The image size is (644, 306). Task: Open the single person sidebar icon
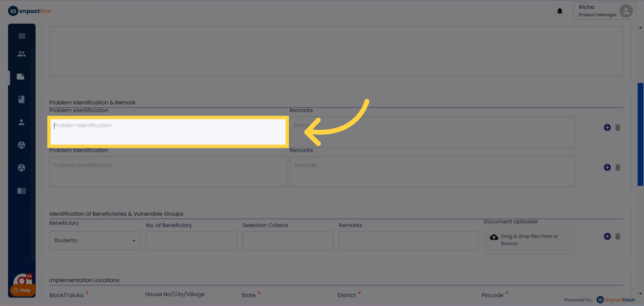(21, 122)
